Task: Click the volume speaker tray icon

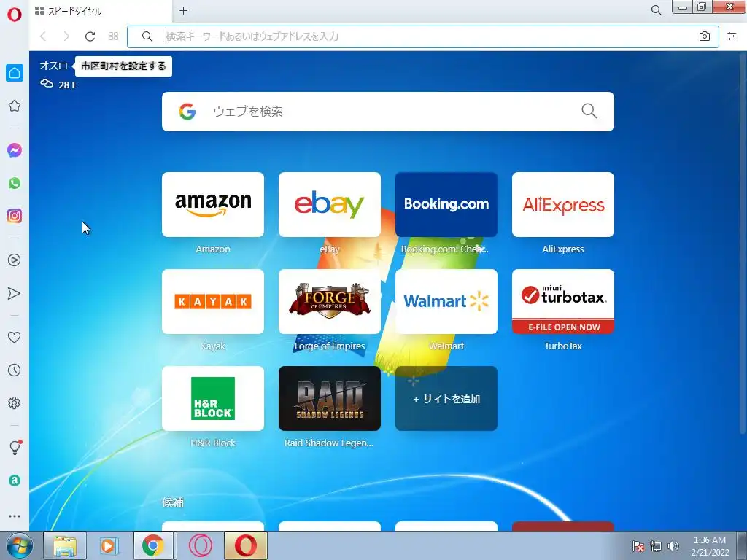Action: pos(673,545)
